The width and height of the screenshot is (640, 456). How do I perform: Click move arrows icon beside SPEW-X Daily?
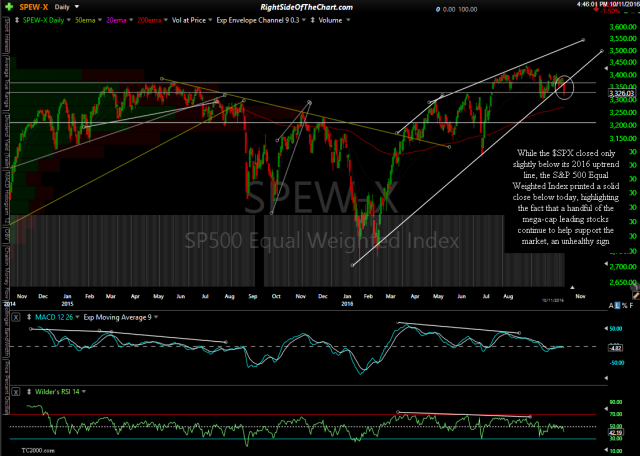(x=17, y=20)
